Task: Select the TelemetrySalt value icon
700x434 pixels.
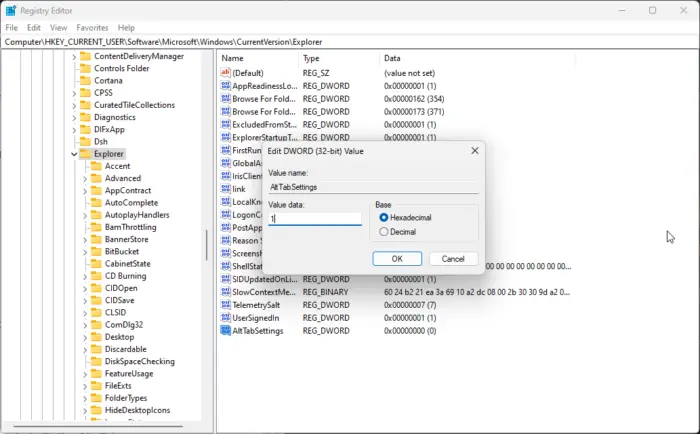Action: tap(225, 305)
